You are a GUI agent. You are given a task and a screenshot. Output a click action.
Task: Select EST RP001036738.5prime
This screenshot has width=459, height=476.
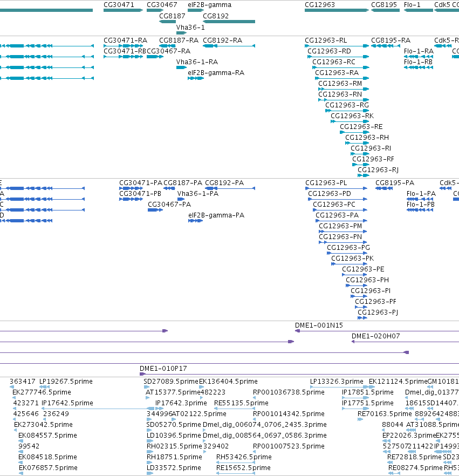(x=289, y=392)
